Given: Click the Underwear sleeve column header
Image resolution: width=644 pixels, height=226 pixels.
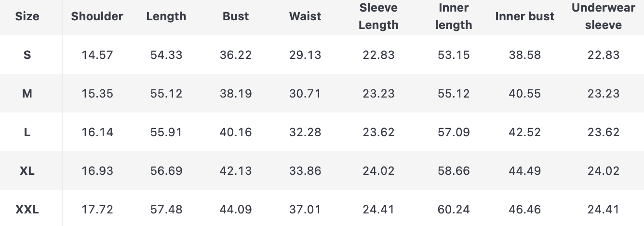Looking at the screenshot, I should tap(604, 16).
